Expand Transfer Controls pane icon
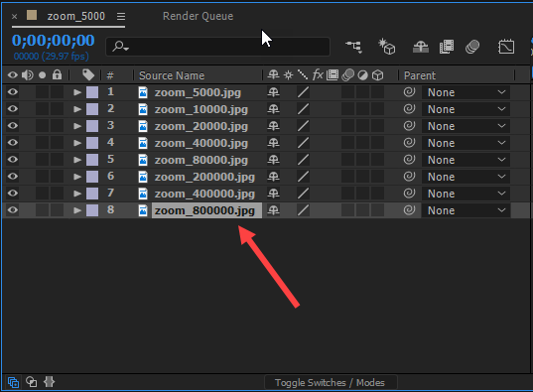 [32, 382]
